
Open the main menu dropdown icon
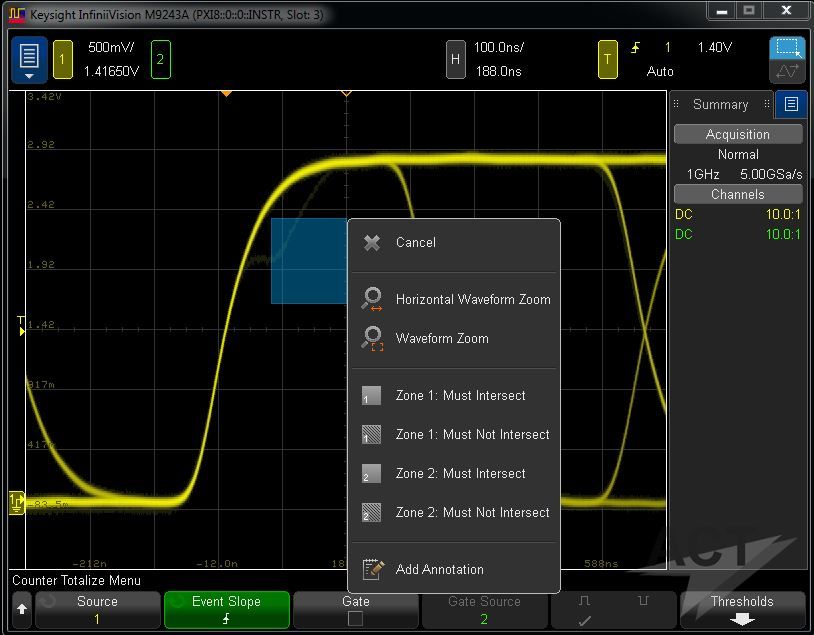click(29, 60)
